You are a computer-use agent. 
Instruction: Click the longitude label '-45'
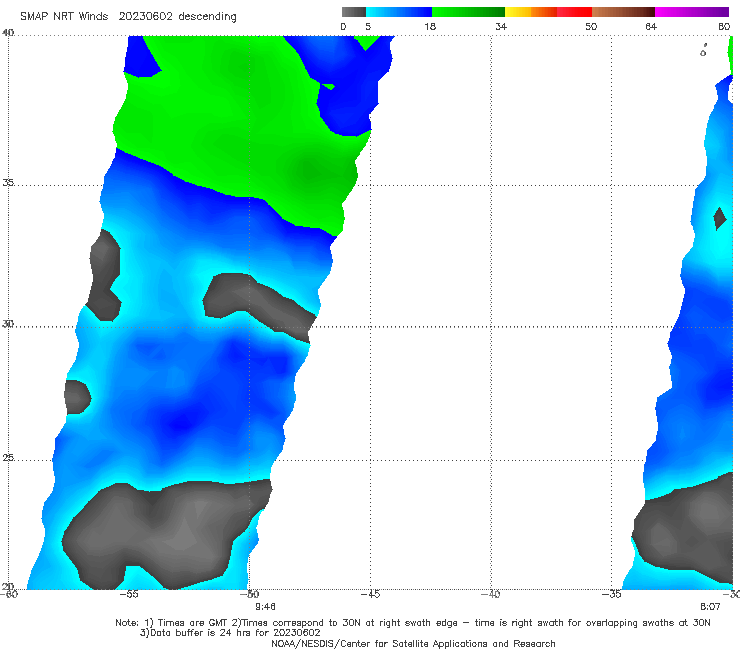pyautogui.click(x=370, y=594)
